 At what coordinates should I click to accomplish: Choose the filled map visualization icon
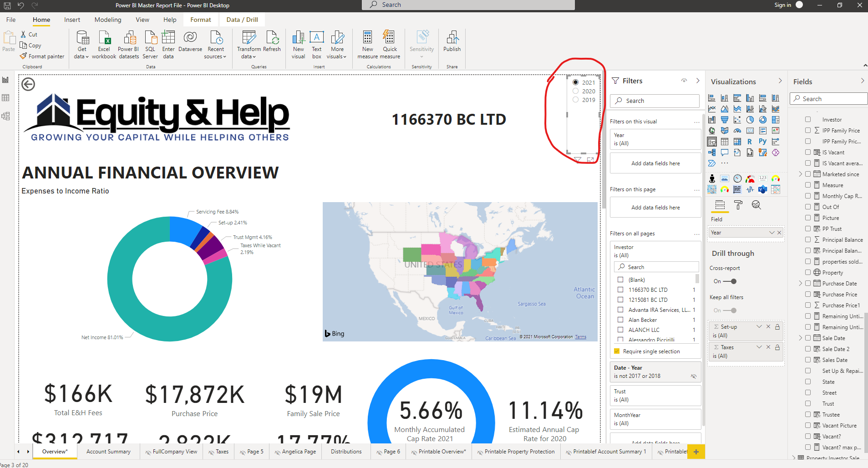(x=724, y=131)
